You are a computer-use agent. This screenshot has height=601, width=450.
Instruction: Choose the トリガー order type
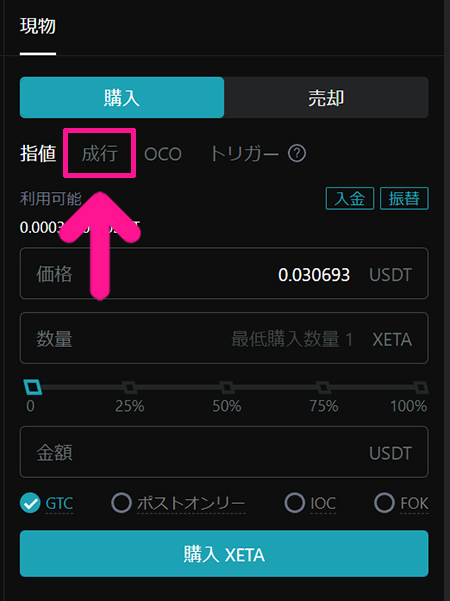[244, 154]
